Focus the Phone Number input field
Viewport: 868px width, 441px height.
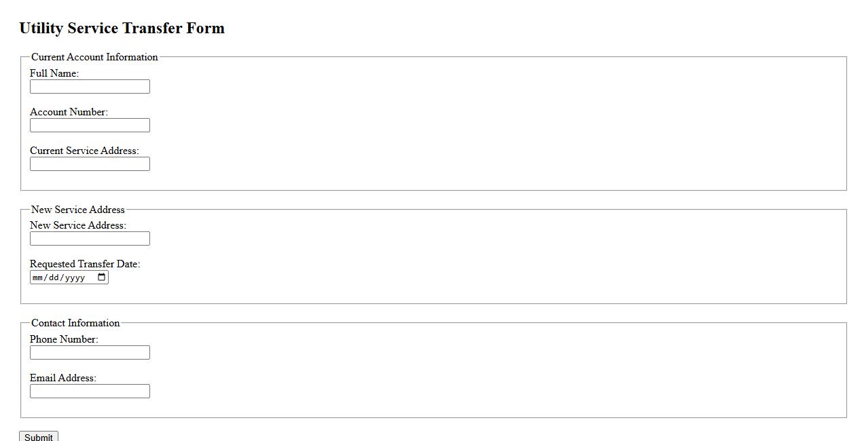coord(90,353)
